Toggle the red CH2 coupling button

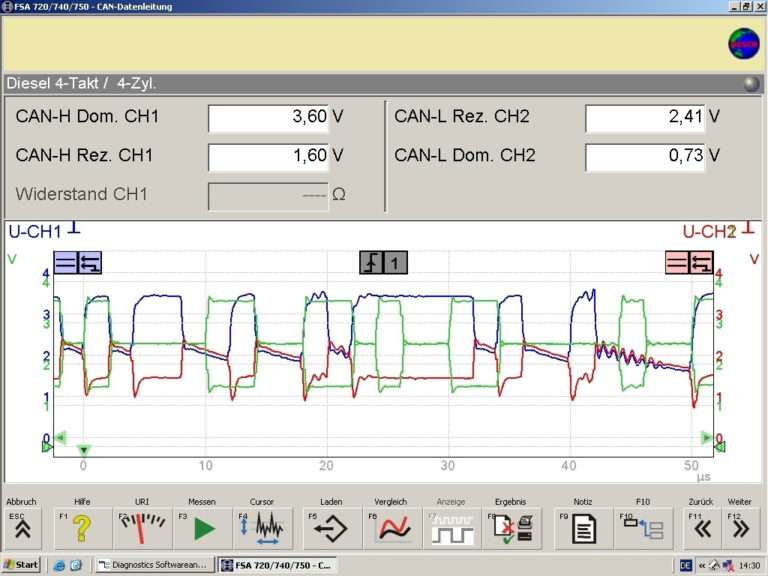coord(678,262)
